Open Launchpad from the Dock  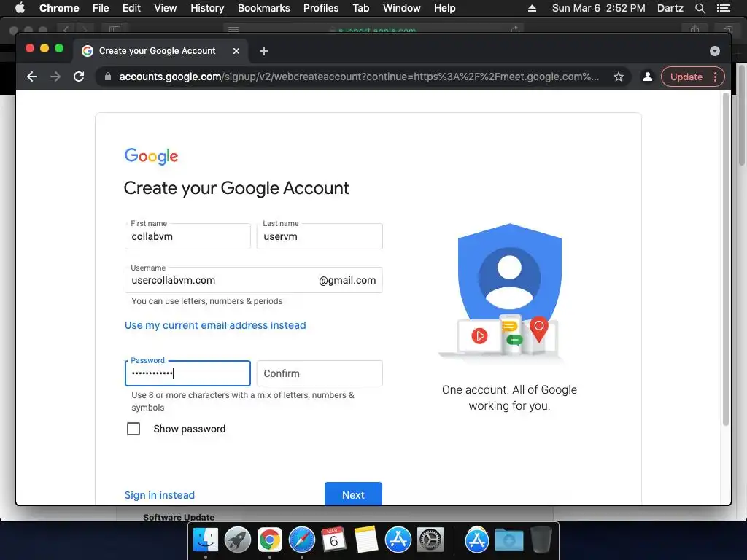pyautogui.click(x=238, y=540)
